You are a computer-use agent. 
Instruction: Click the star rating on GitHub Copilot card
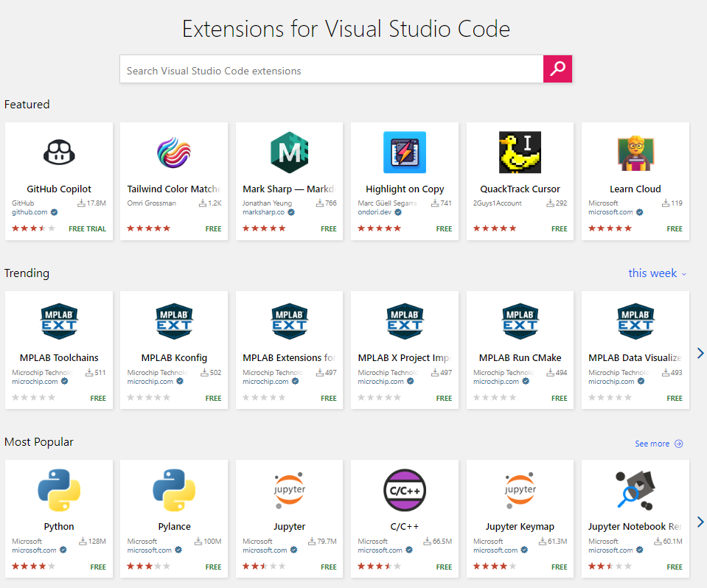click(x=33, y=228)
